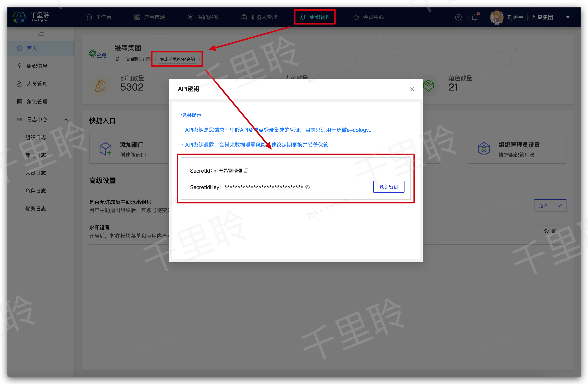Click the 维森集团 organization name heading
Screen dimensions: 588x384
[x=127, y=48]
